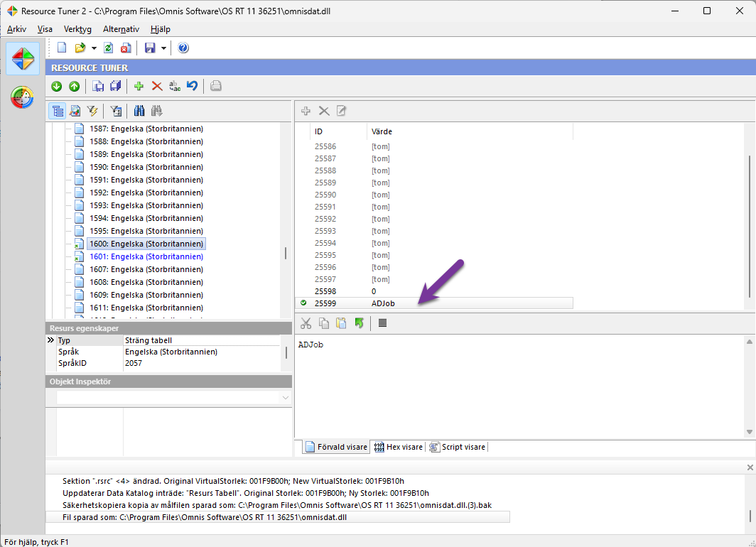Add a resource with the green plus icon
Image resolution: width=756 pixels, height=547 pixels.
tap(139, 86)
